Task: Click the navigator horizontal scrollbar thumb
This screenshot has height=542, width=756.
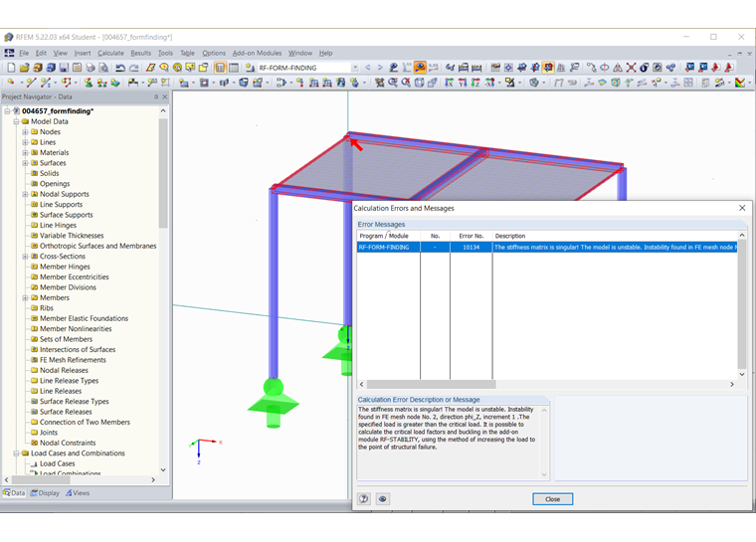Action: pyautogui.click(x=41, y=479)
